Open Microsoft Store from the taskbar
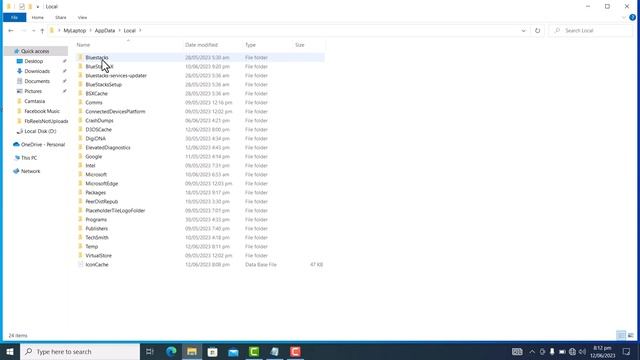The width and height of the screenshot is (640, 360). [212, 351]
